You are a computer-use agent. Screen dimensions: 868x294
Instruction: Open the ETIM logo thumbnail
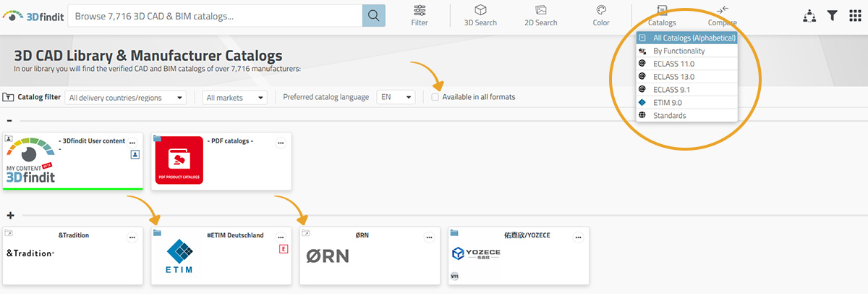click(x=179, y=258)
